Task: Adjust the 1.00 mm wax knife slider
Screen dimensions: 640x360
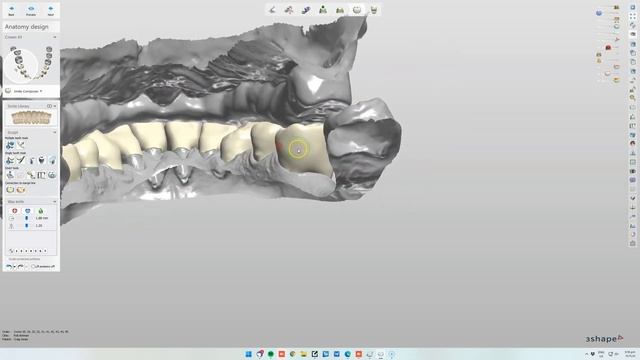Action: click(27, 218)
